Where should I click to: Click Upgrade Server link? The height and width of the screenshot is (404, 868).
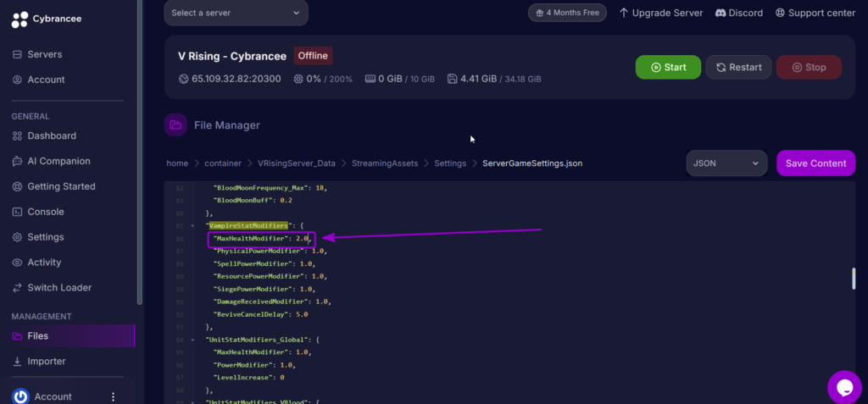click(661, 13)
